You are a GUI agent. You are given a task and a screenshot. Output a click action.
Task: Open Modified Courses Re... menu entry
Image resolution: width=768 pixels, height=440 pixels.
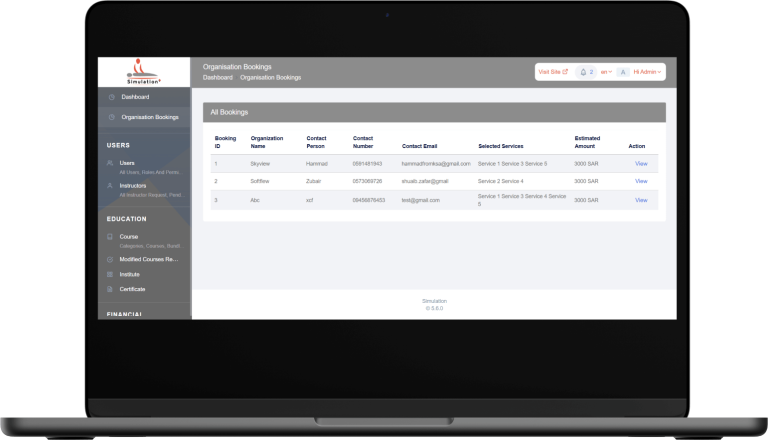149,259
